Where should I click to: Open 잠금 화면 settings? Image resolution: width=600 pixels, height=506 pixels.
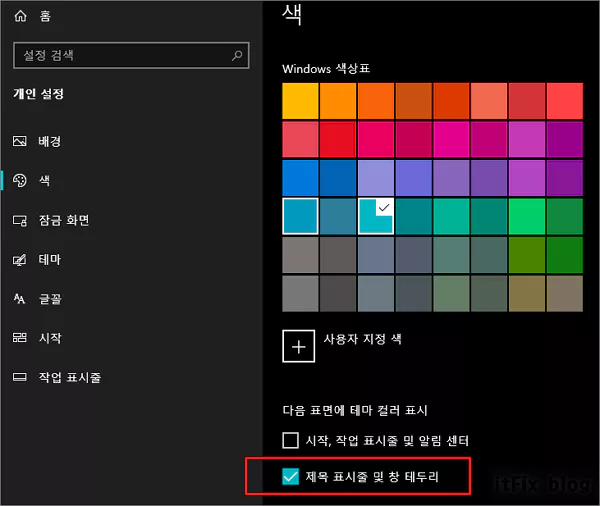coord(64,220)
